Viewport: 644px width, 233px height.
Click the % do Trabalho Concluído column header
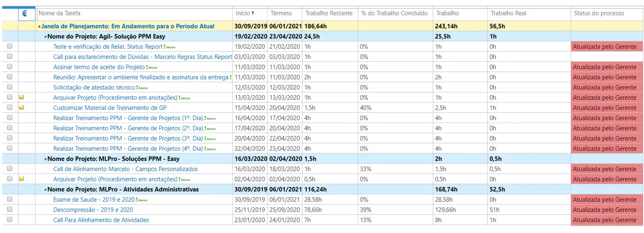(x=394, y=13)
